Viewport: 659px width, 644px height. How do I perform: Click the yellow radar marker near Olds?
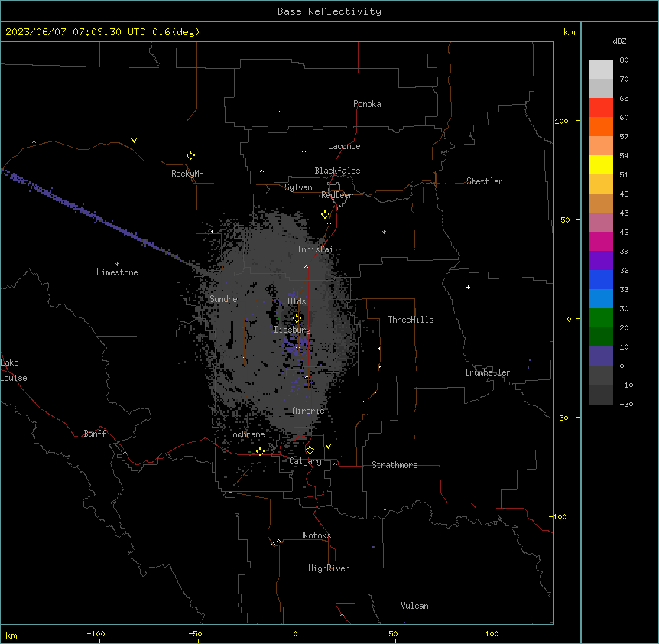pyautogui.click(x=297, y=319)
